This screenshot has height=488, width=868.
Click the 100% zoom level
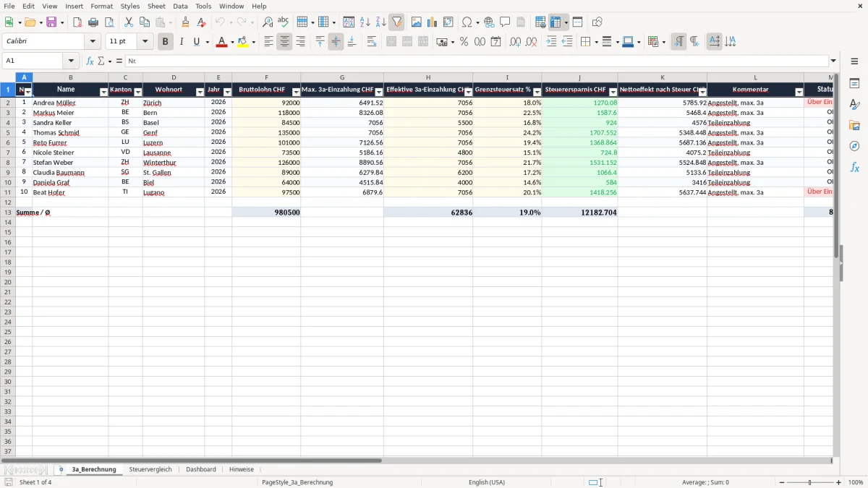(856, 482)
